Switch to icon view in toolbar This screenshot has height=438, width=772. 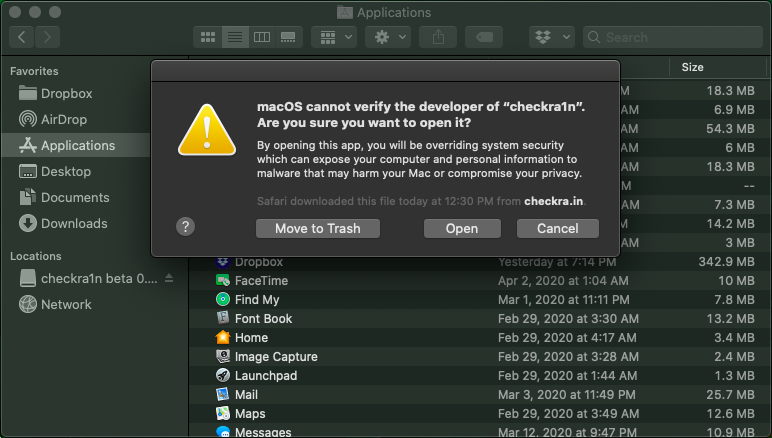(209, 37)
